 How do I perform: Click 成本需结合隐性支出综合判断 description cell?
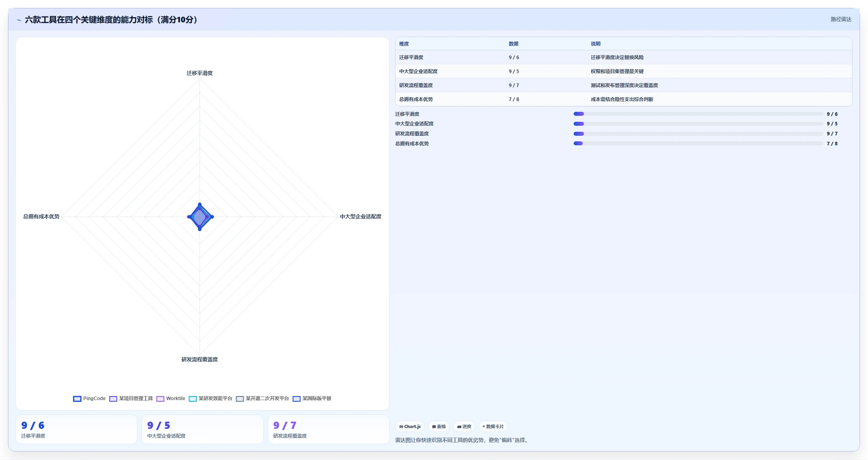coord(622,99)
